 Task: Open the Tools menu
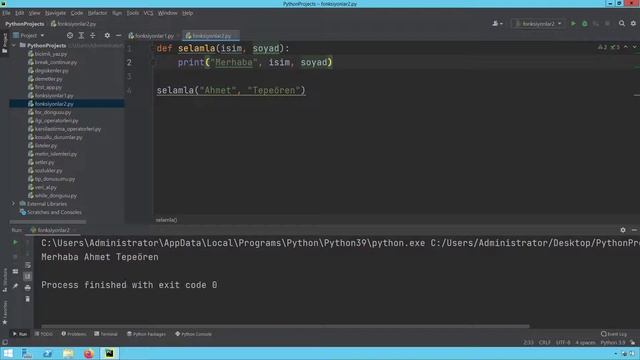coord(133,13)
